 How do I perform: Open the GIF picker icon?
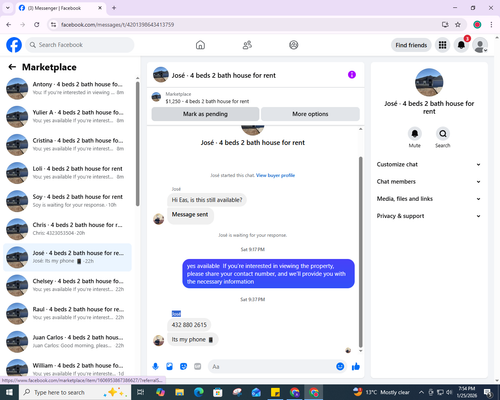click(x=198, y=367)
